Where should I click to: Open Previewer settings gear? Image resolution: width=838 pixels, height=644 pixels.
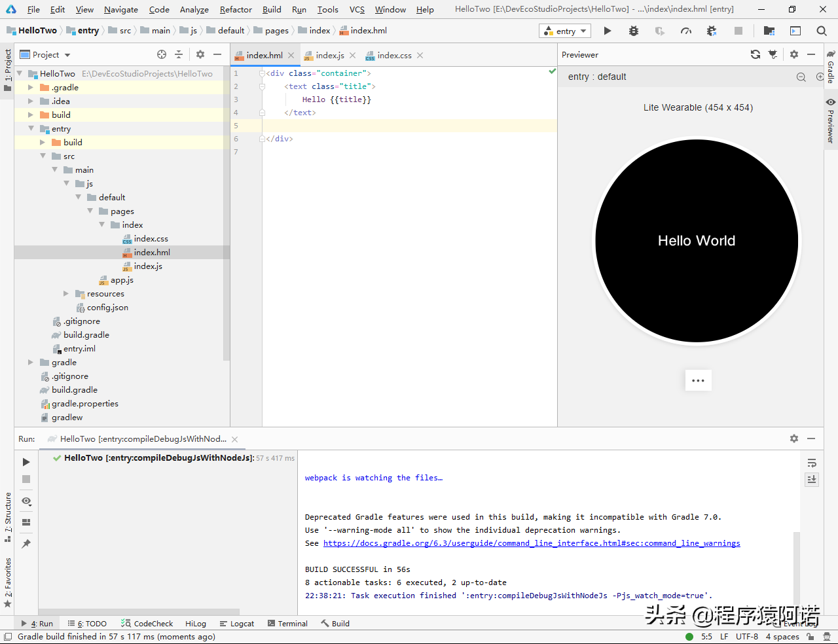click(794, 55)
